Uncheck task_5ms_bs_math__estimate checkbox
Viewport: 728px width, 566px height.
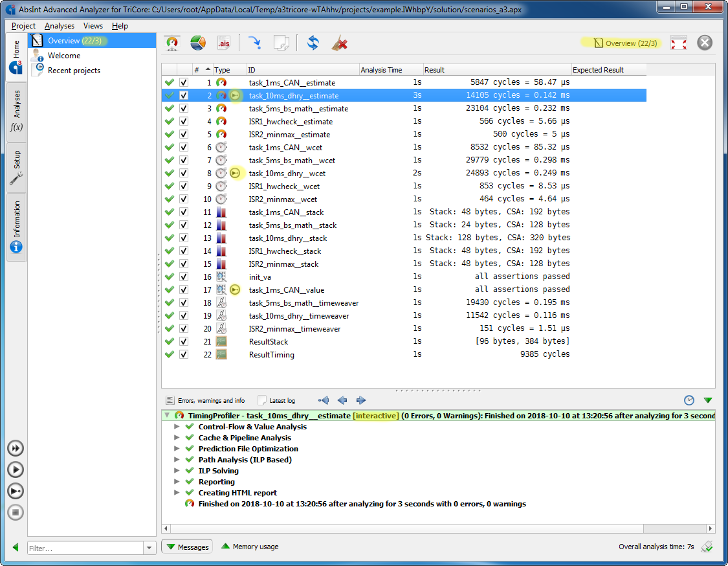coord(184,108)
